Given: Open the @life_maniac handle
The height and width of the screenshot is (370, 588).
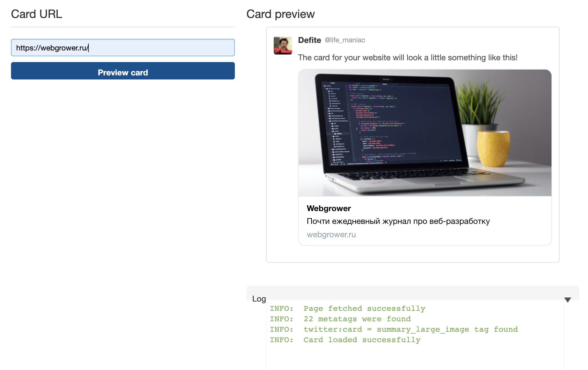Looking at the screenshot, I should (x=345, y=40).
